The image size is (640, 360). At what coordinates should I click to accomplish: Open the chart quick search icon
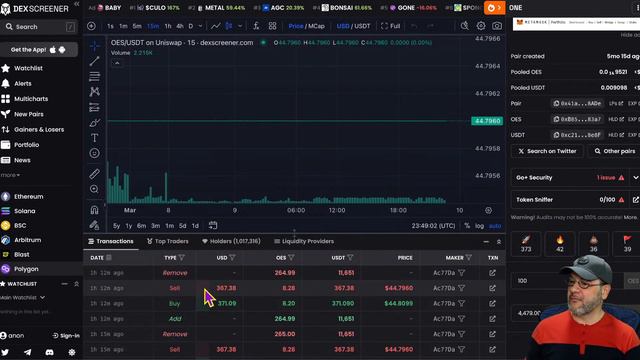pyautogui.click(x=464, y=26)
